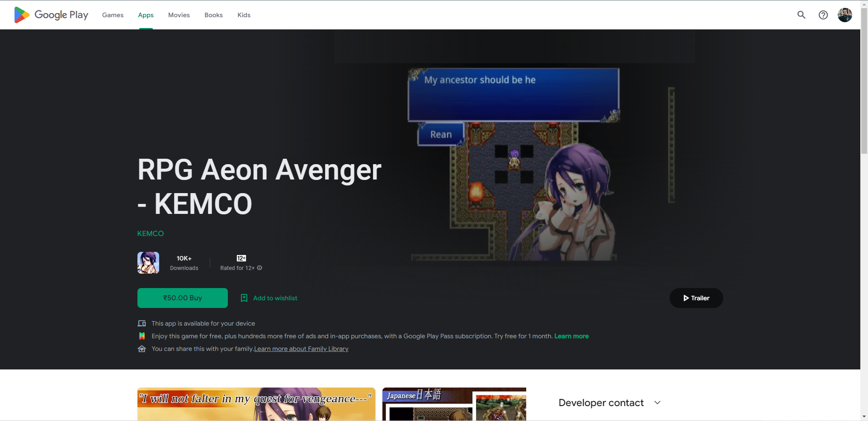Add the game to wishlist
This screenshot has height=421, width=868.
pyautogui.click(x=269, y=298)
